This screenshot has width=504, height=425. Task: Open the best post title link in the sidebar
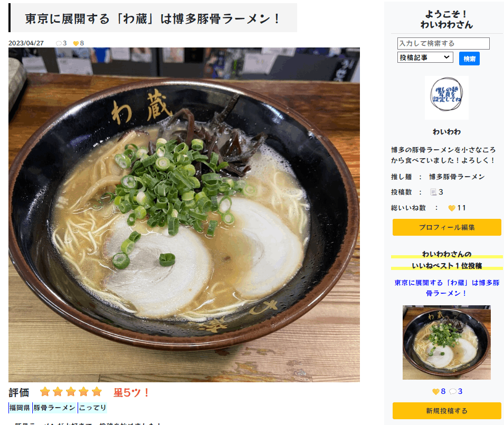tap(446, 288)
